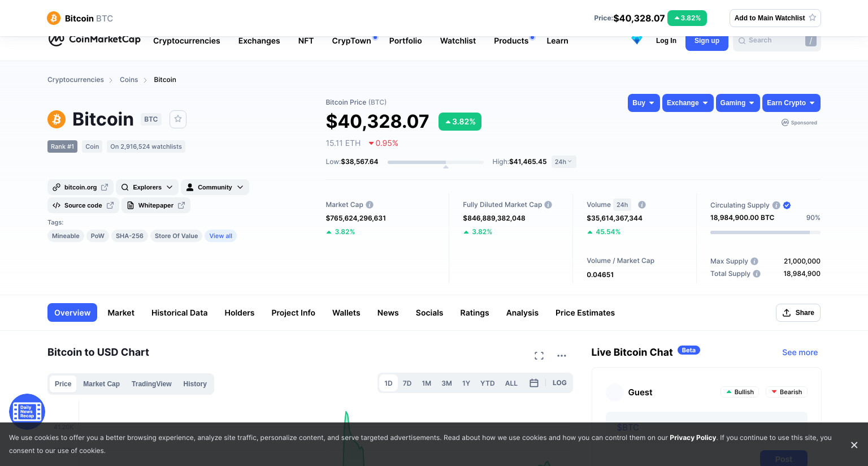This screenshot has height=466, width=868.
Task: Click the Volume info icon
Action: point(642,205)
